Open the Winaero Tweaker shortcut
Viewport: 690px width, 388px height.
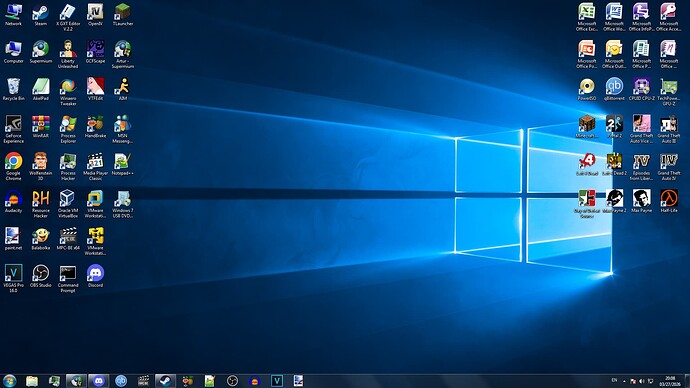coord(68,92)
